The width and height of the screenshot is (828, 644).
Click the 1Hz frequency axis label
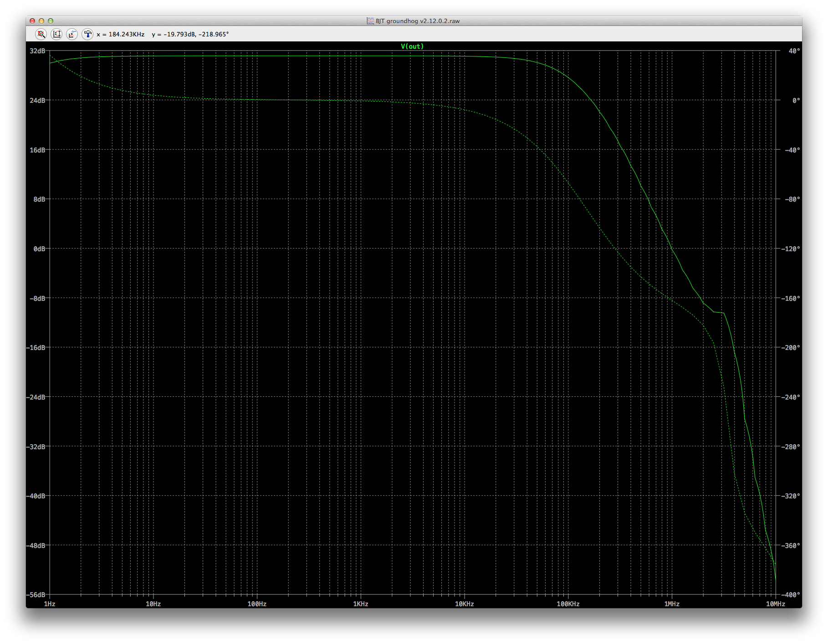tap(50, 604)
